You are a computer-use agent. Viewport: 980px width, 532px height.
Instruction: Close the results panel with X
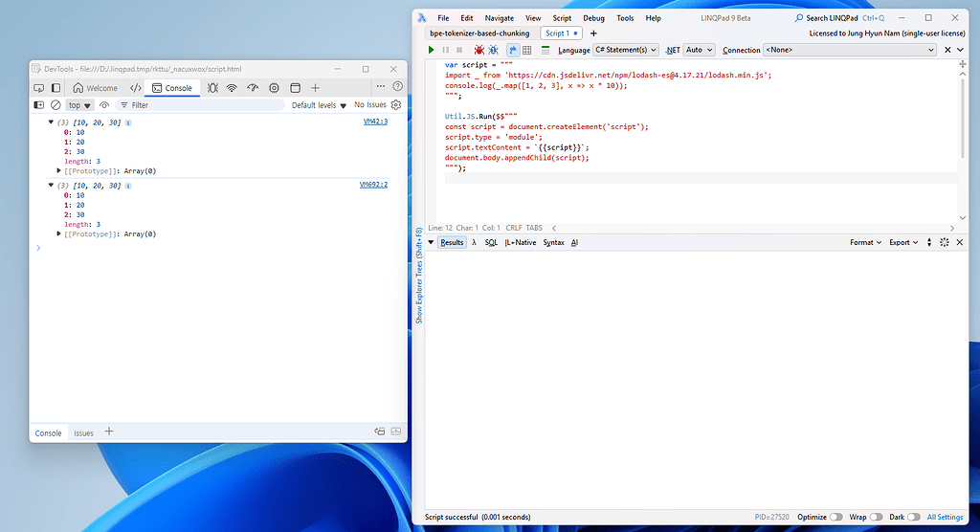point(960,242)
